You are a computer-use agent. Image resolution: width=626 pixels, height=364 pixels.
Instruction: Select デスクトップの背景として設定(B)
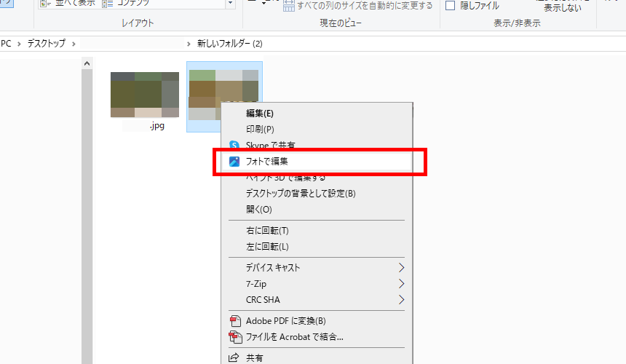[x=301, y=194]
